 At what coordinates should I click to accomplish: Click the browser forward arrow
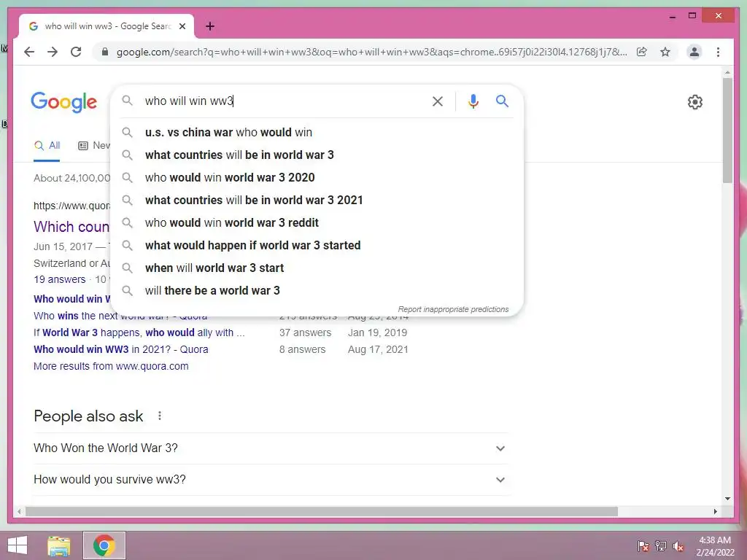[x=53, y=52]
